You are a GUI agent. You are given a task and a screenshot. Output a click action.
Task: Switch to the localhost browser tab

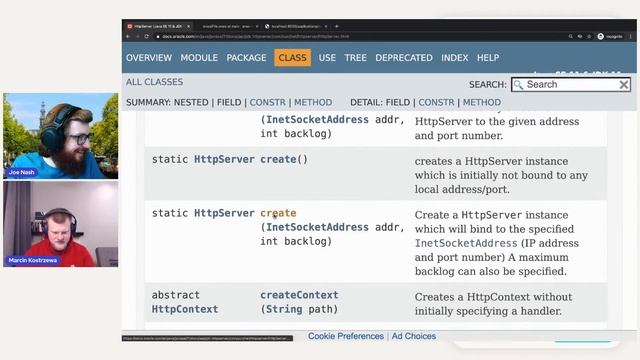pyautogui.click(x=297, y=26)
